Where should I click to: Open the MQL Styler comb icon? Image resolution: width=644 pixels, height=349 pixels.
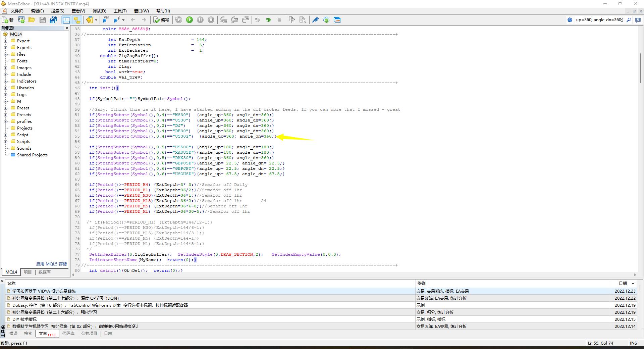[316, 20]
